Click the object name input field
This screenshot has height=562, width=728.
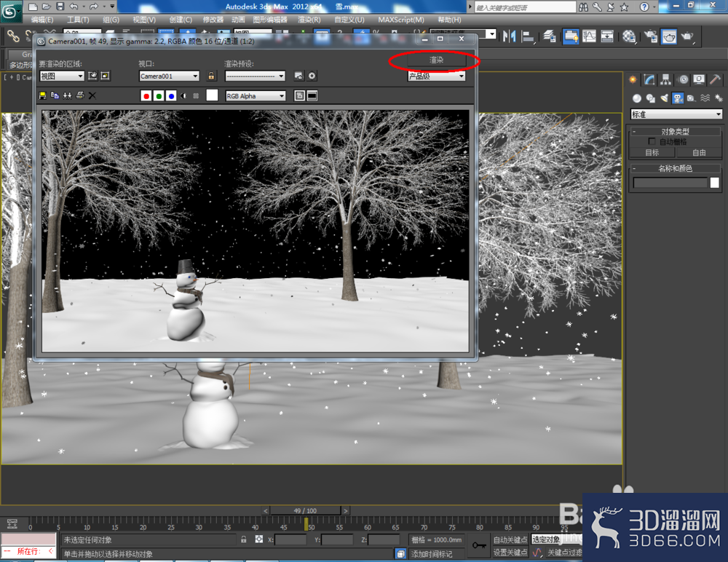670,183
